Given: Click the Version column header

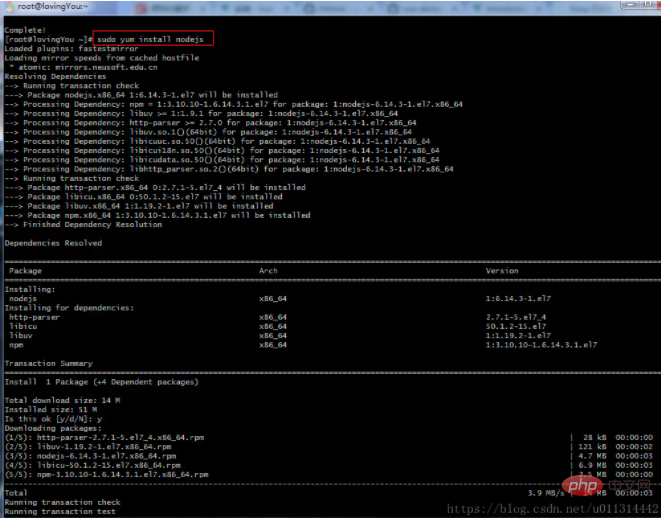Looking at the screenshot, I should pos(502,271).
